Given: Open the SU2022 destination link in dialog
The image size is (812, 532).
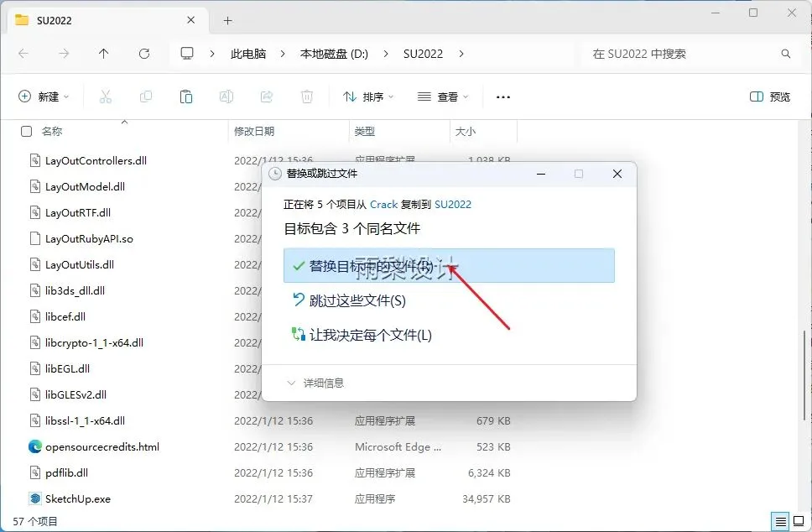Looking at the screenshot, I should pos(453,205).
